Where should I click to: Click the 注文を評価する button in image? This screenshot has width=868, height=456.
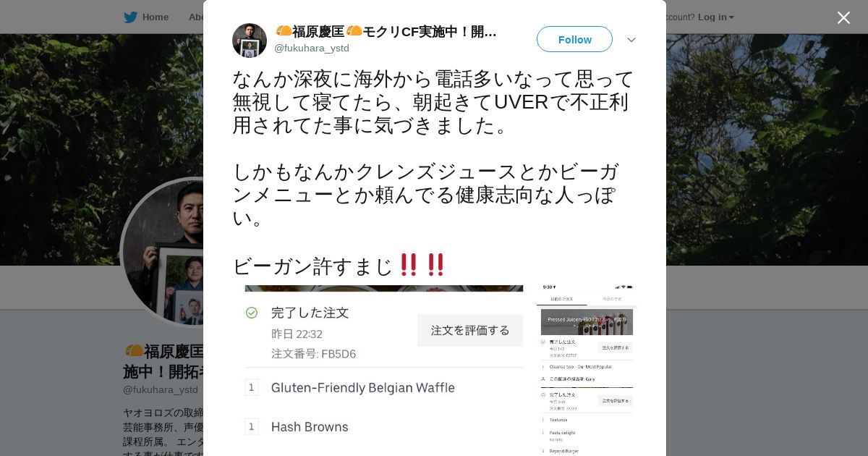pos(470,330)
